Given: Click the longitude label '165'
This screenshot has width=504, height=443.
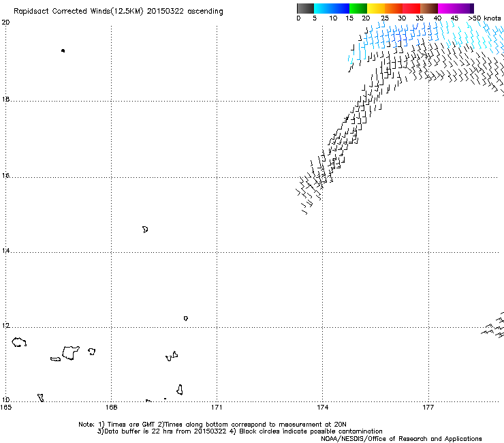Looking at the screenshot, I should pyautogui.click(x=5, y=408).
